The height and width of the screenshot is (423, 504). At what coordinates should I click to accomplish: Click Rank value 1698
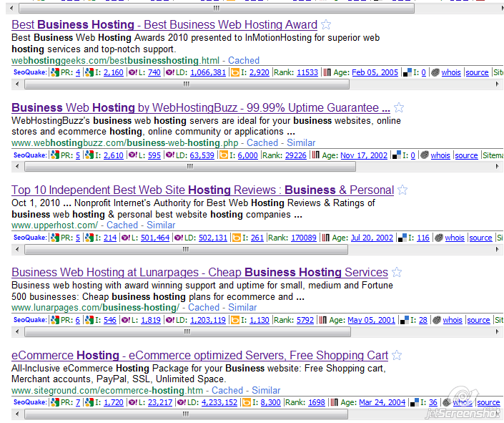click(x=317, y=403)
